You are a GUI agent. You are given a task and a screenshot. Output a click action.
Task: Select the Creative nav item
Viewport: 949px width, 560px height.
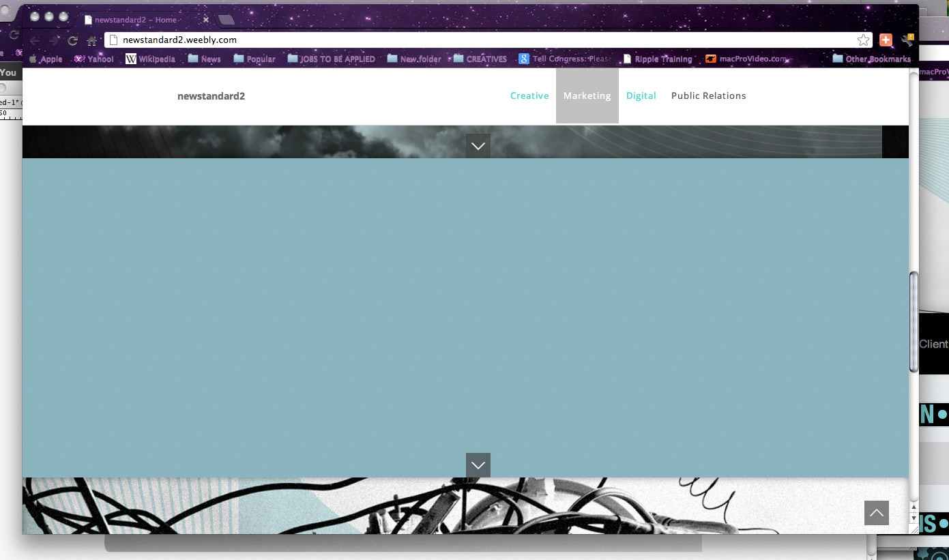tap(529, 95)
